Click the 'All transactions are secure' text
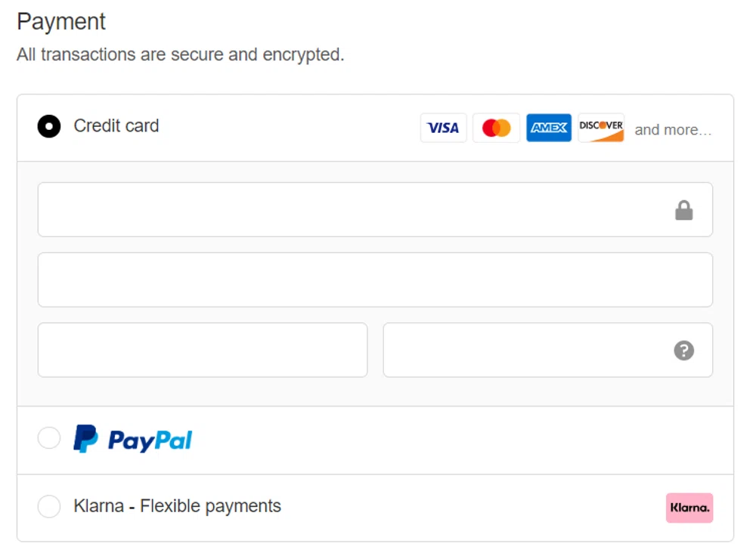The height and width of the screenshot is (559, 756). pos(181,54)
